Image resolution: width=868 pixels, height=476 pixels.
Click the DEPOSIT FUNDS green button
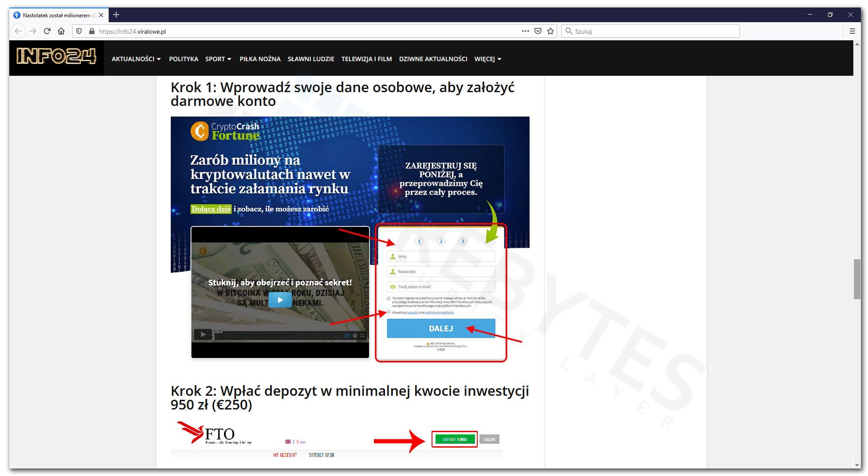pos(455,439)
